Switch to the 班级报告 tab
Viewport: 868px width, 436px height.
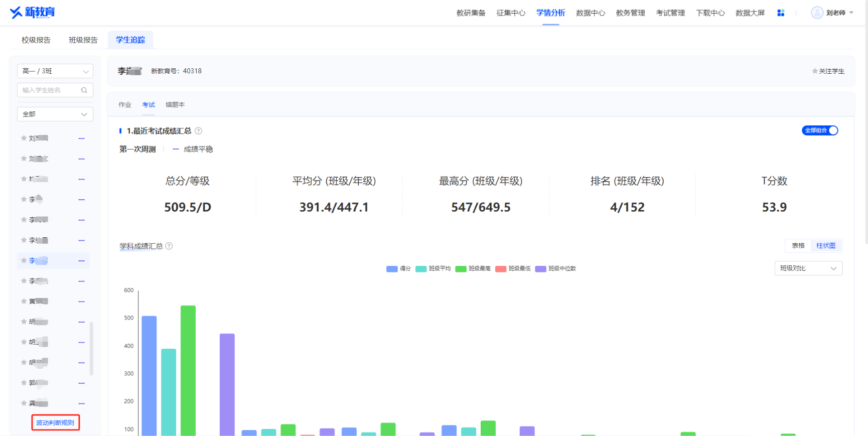(83, 40)
